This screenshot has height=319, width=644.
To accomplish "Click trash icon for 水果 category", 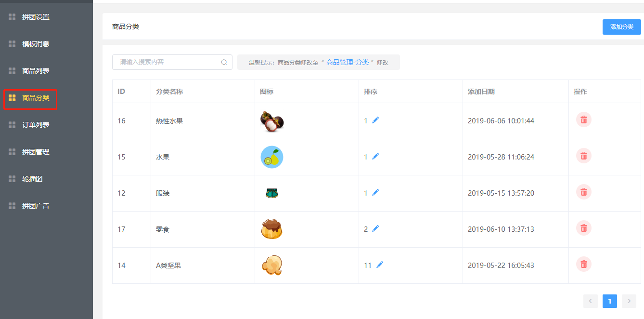I will (583, 156).
